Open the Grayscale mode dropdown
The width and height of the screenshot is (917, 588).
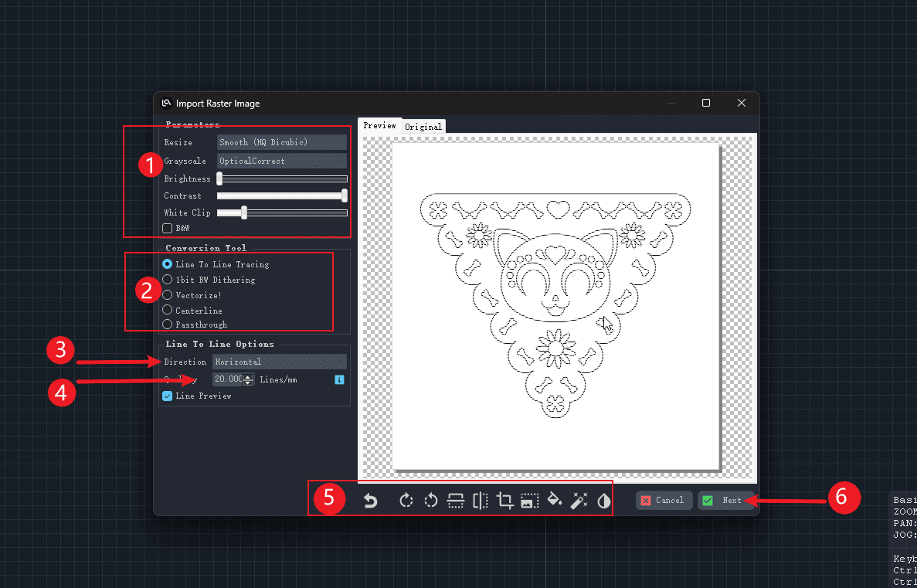click(281, 161)
